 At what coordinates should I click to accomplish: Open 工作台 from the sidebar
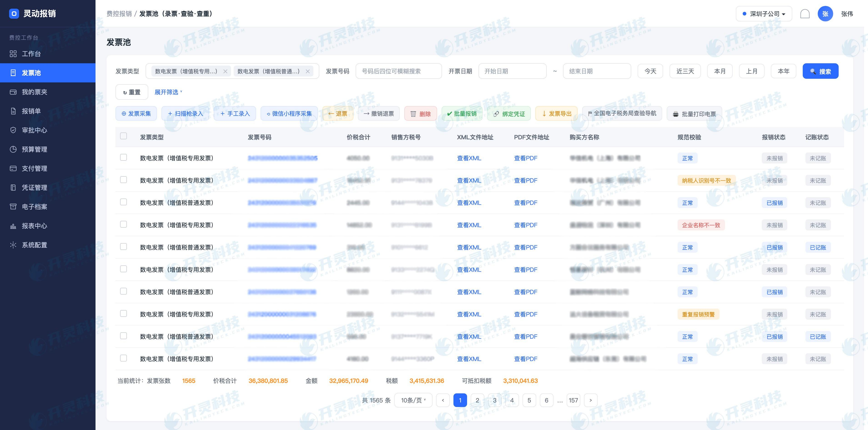click(48, 54)
